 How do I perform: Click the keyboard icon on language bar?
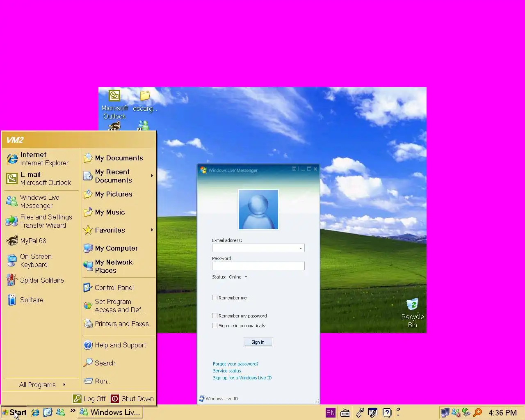(345, 413)
